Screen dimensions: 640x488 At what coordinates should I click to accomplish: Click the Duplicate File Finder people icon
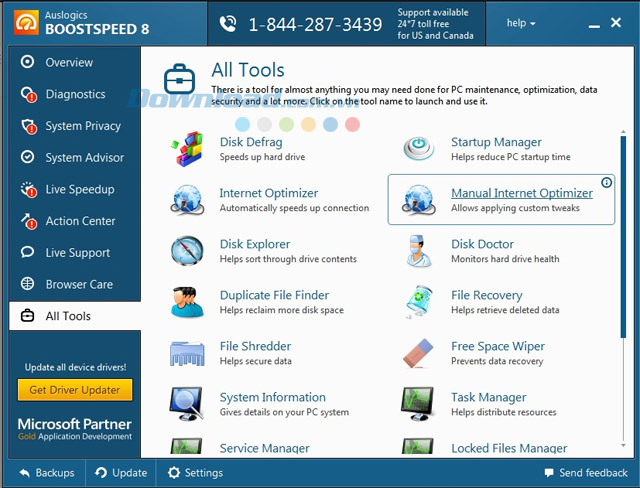(x=187, y=302)
